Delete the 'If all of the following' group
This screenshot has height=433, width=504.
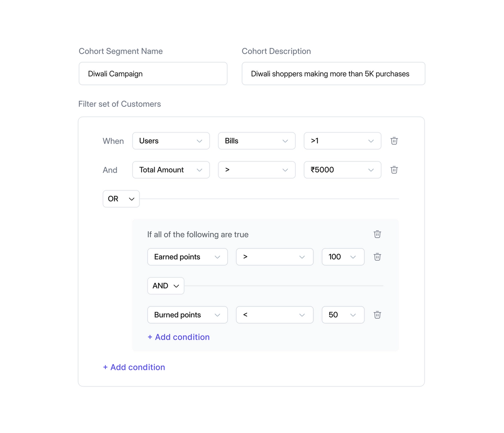coord(377,234)
